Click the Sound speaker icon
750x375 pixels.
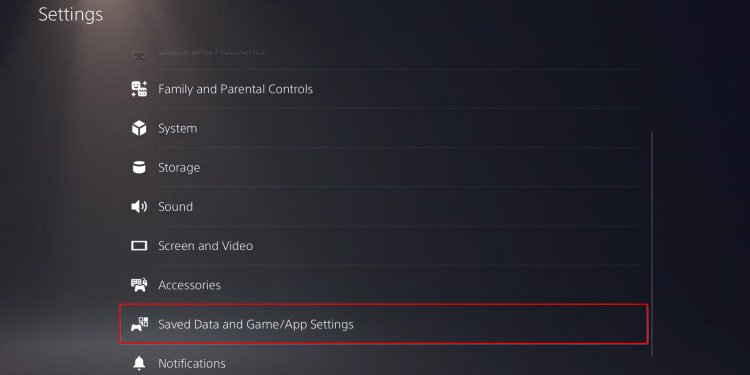(x=139, y=207)
